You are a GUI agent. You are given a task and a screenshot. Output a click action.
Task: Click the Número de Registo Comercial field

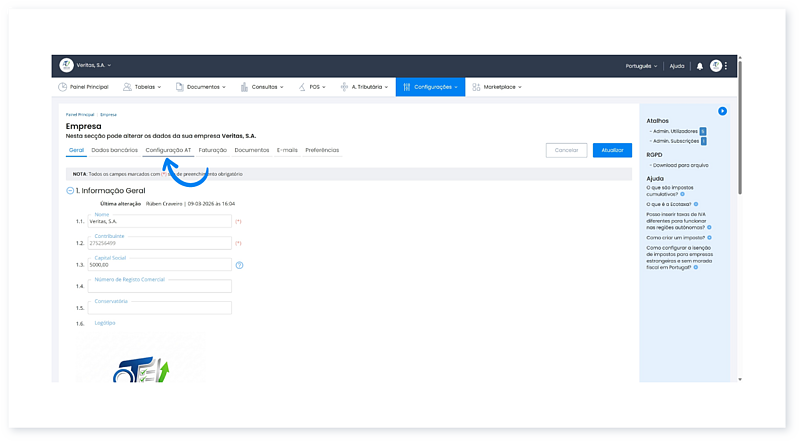point(160,287)
